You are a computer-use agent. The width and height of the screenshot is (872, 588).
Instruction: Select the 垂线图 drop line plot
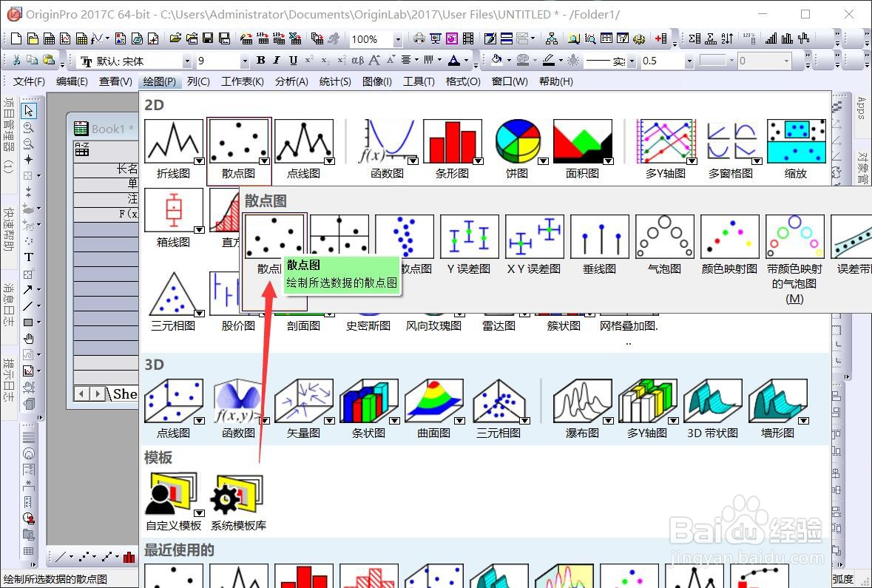point(599,237)
